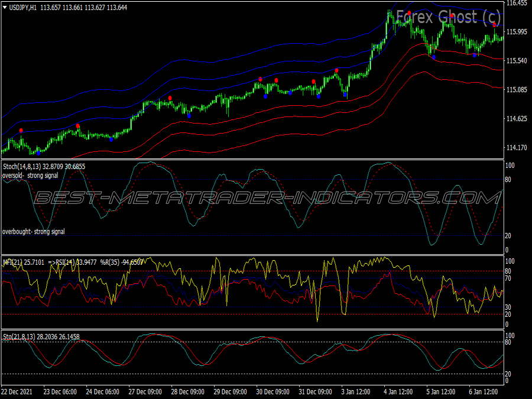The image size is (532, 399).
Task: Click the 5 Jan 12:00 time axis label
Action: point(440,392)
